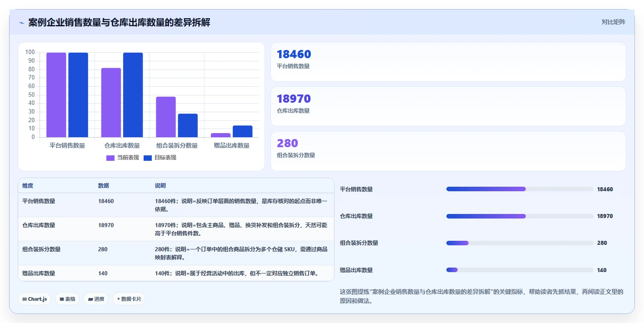644x323 pixels.
Task: Click 组合装拆分数量 in the table's first column
Action: [41, 249]
